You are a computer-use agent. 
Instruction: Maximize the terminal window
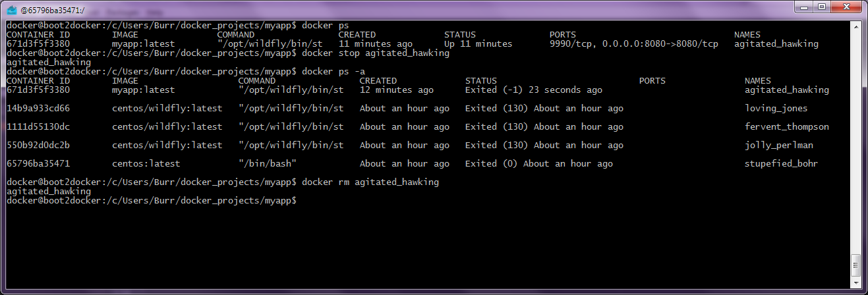822,7
